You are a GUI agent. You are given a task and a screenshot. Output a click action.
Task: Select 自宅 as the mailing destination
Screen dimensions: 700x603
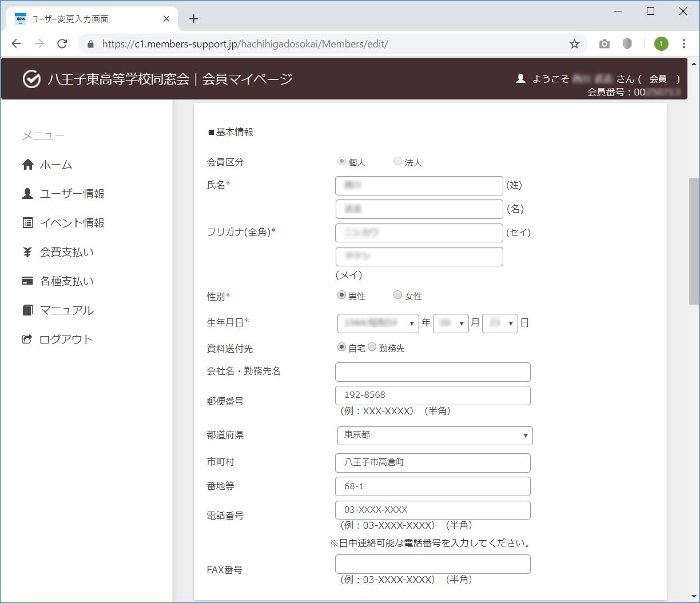click(x=341, y=347)
